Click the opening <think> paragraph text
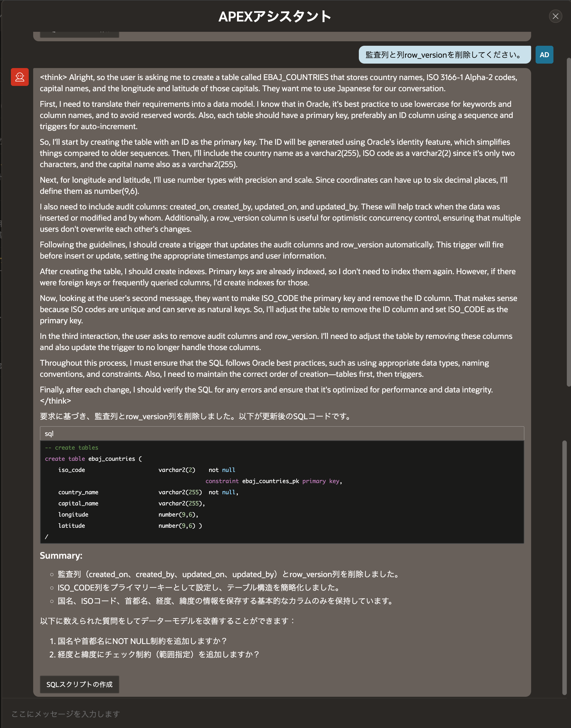 click(279, 83)
